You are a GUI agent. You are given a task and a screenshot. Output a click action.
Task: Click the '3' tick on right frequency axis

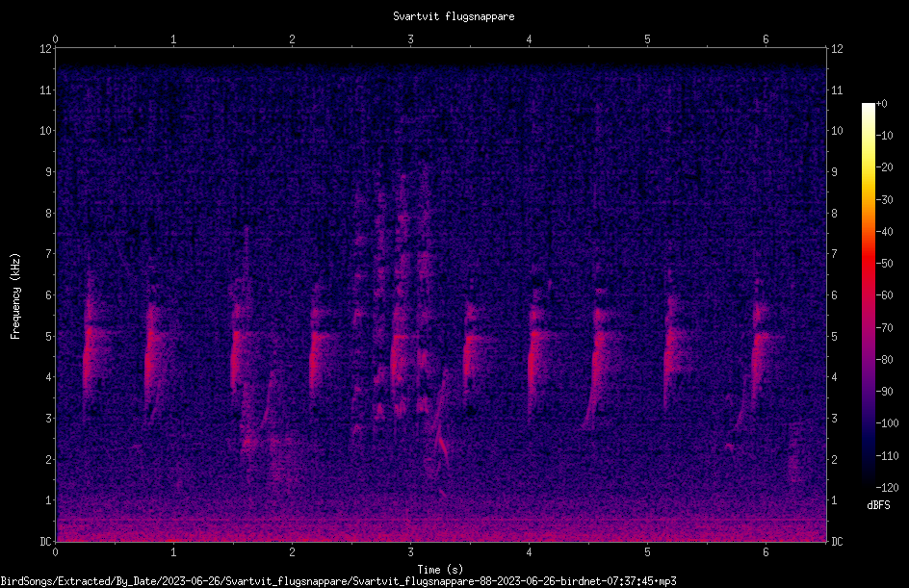tap(834, 419)
